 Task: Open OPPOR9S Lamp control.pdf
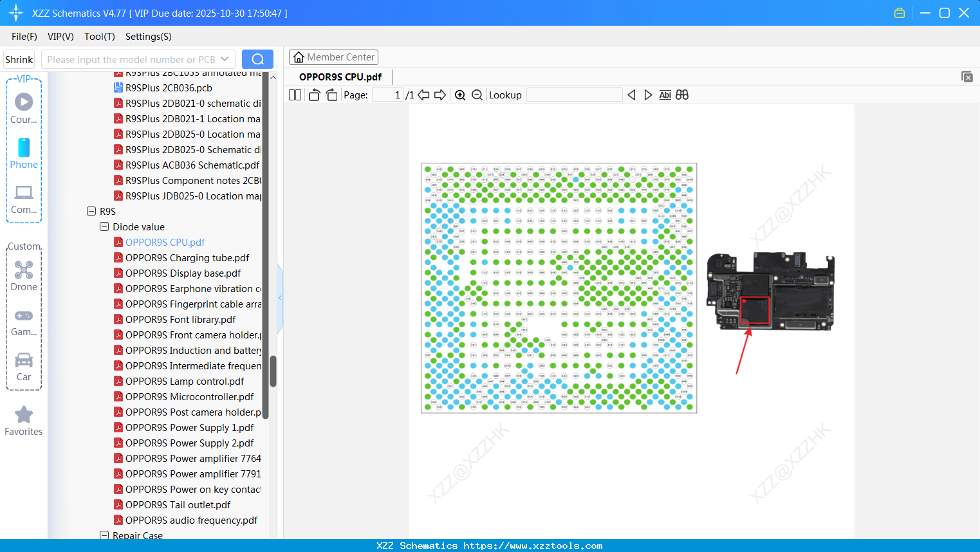coord(185,382)
